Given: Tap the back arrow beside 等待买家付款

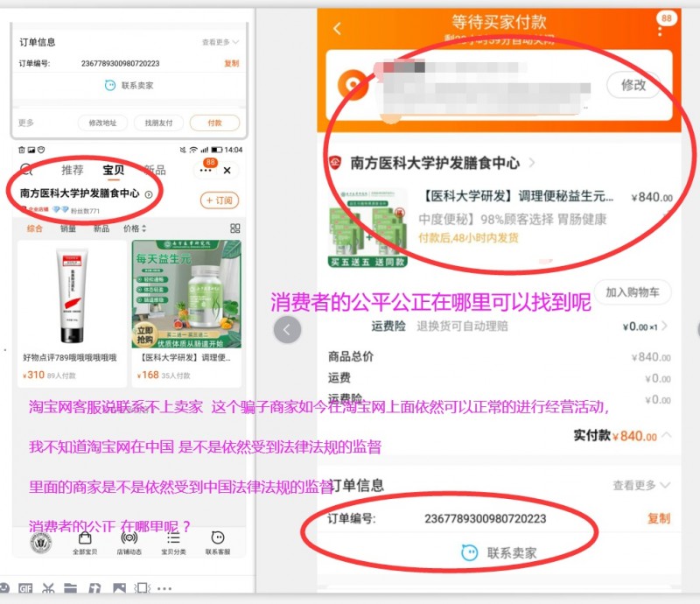Looking at the screenshot, I should coord(337,29).
